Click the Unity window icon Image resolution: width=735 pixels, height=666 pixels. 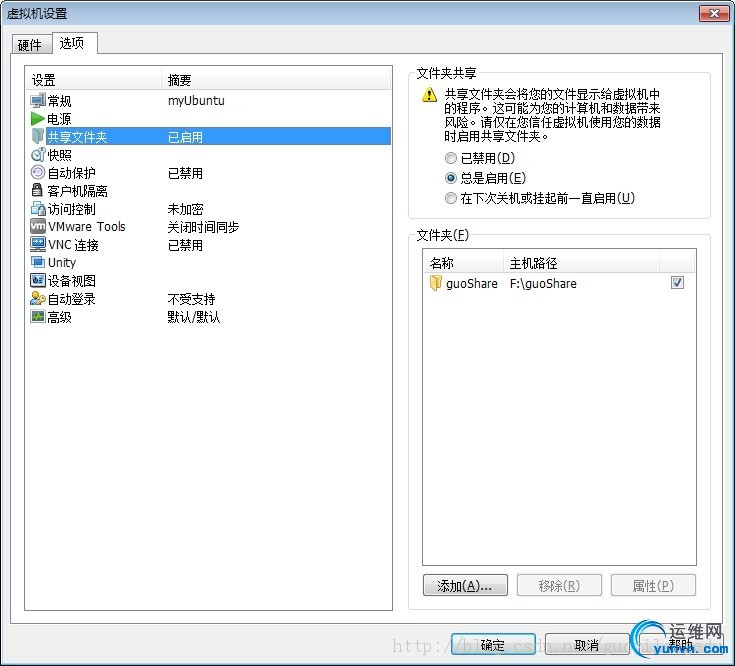(x=38, y=262)
